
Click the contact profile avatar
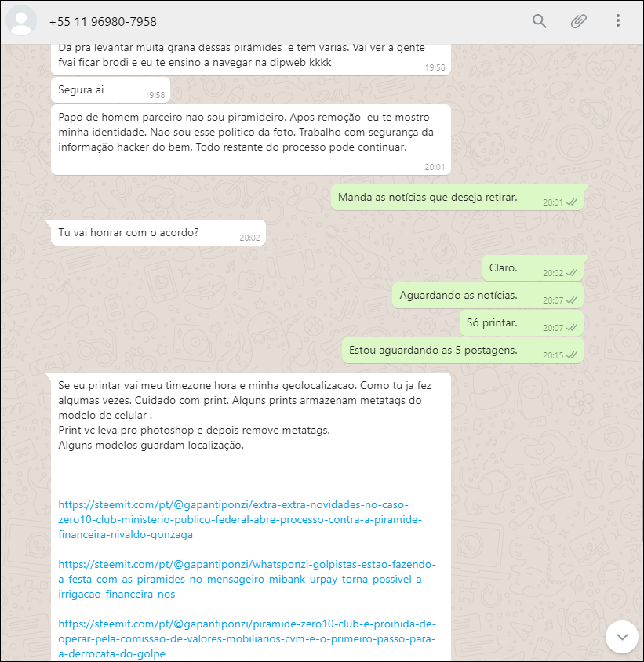click(20, 20)
